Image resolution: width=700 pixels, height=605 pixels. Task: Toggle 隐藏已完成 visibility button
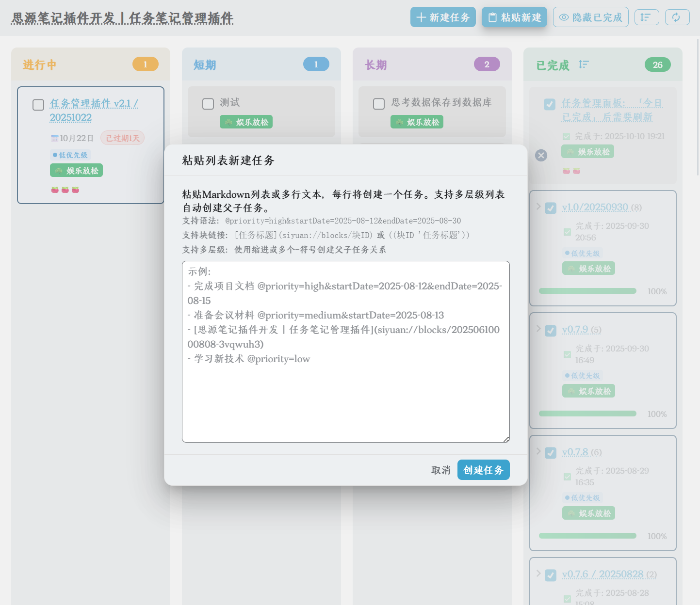coord(590,17)
